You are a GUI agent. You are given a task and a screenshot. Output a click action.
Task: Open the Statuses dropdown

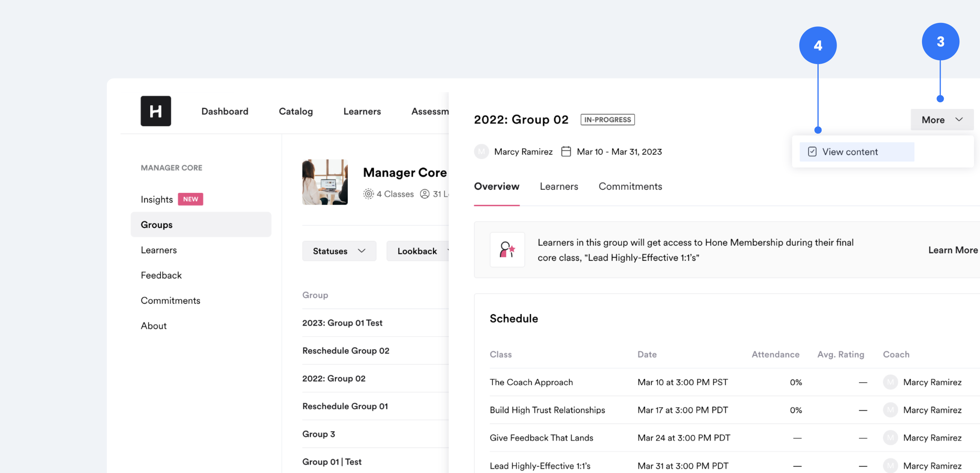click(x=339, y=251)
